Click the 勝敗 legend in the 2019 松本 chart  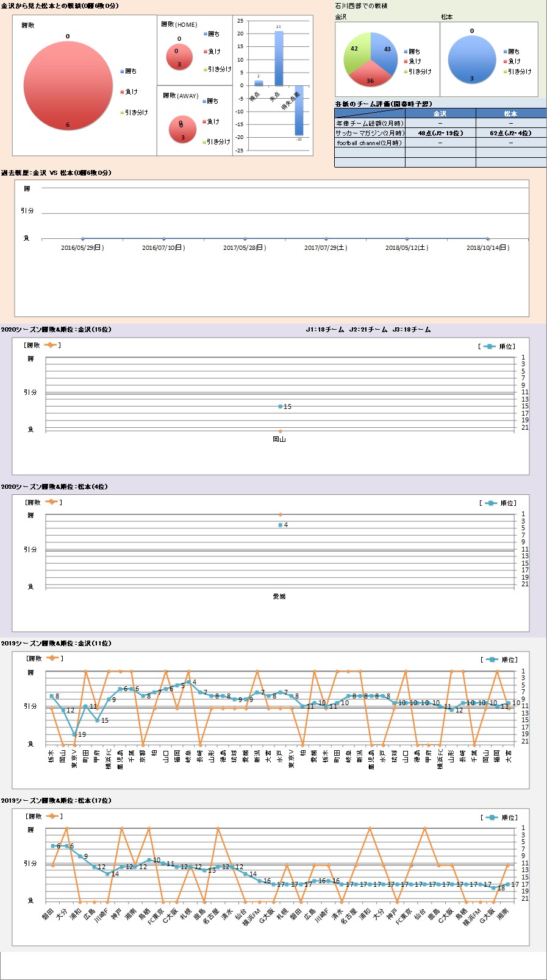pos(45,816)
